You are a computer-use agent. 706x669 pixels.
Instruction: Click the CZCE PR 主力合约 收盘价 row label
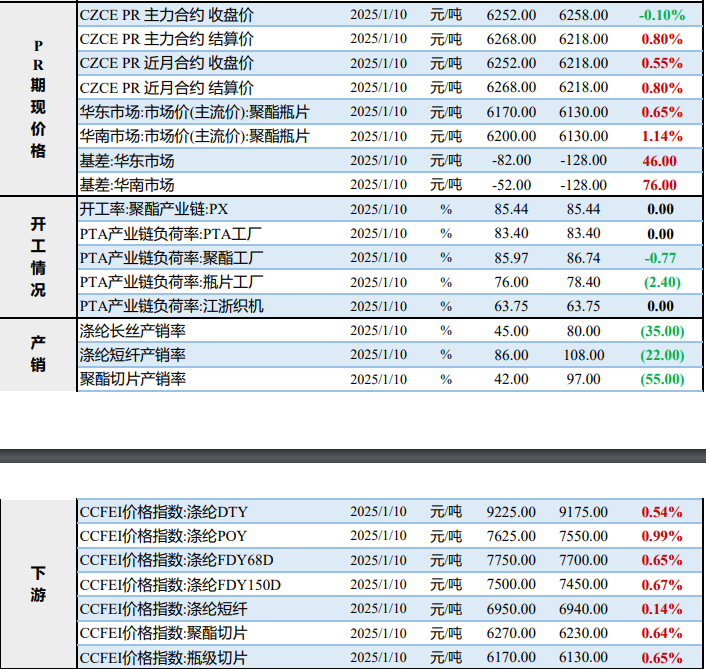pos(166,15)
